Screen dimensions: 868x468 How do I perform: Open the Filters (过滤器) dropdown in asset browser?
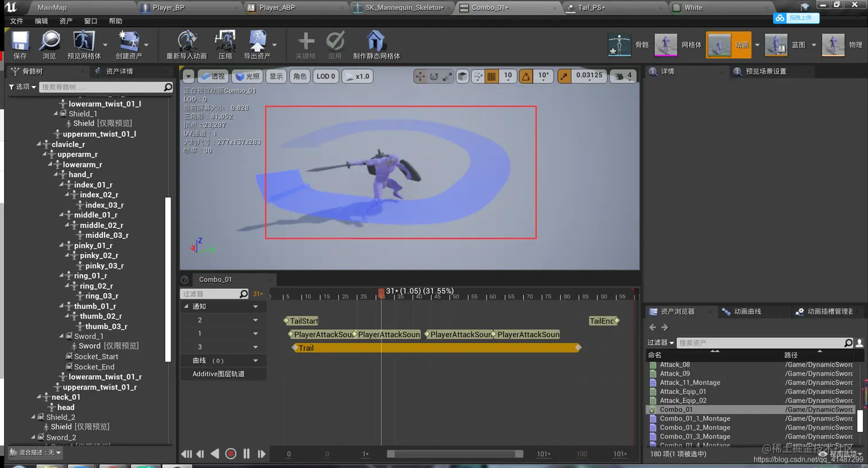pos(660,342)
